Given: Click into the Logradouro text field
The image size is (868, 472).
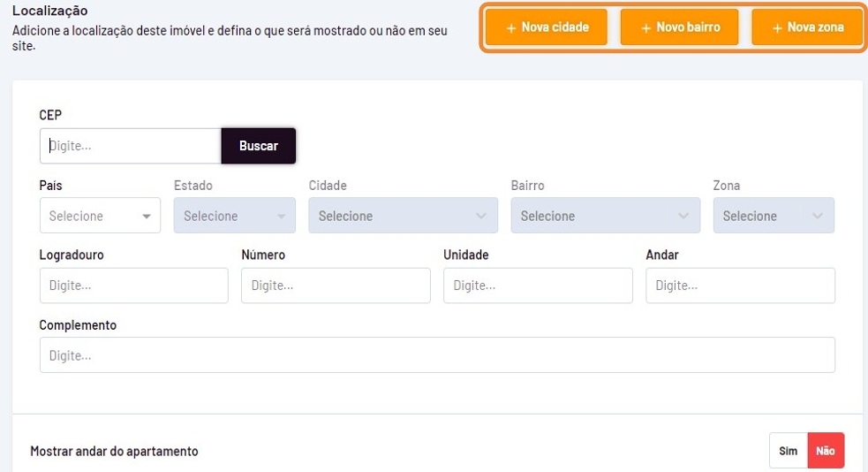Looking at the screenshot, I should [x=133, y=286].
